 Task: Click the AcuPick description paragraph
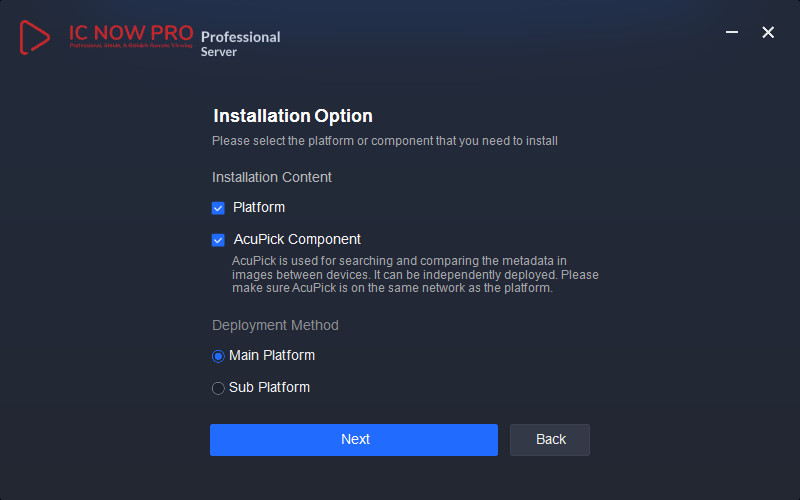coord(415,275)
